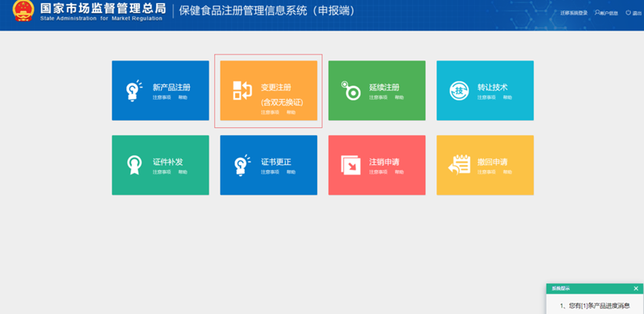Click (含双无换证) subtitle on orange tile
This screenshot has width=644, height=314.
tap(282, 102)
